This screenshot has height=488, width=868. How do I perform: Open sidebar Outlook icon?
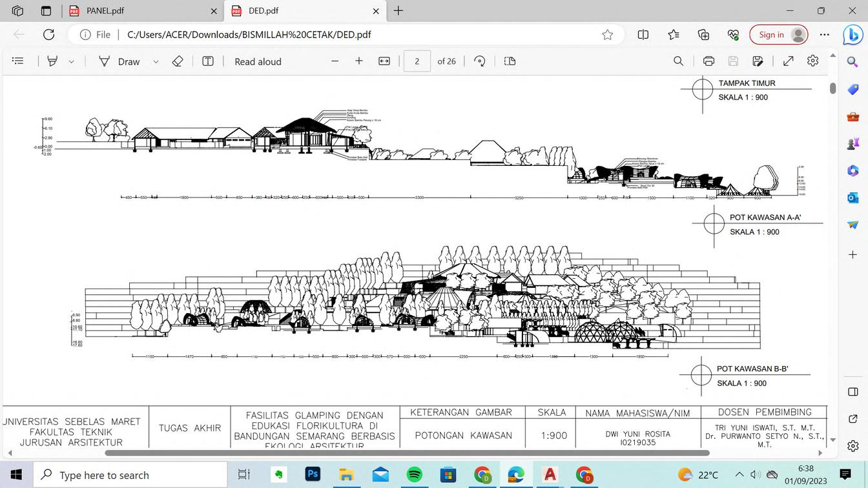tap(852, 198)
